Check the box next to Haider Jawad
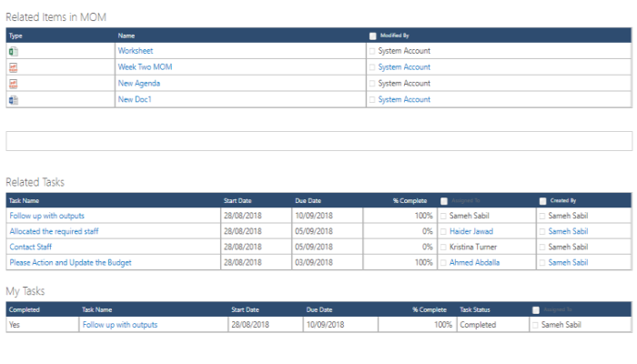637x364 pixels. click(x=444, y=231)
